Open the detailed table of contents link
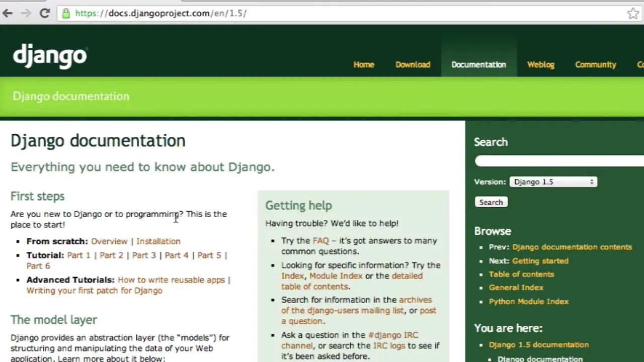 pyautogui.click(x=352, y=281)
